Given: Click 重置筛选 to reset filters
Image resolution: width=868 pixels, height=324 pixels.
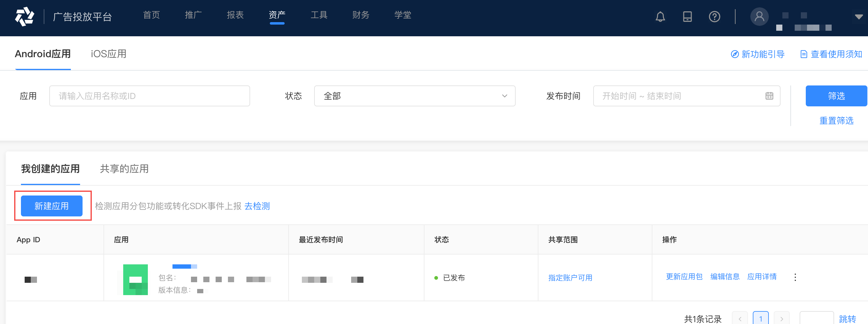Looking at the screenshot, I should click(x=836, y=121).
